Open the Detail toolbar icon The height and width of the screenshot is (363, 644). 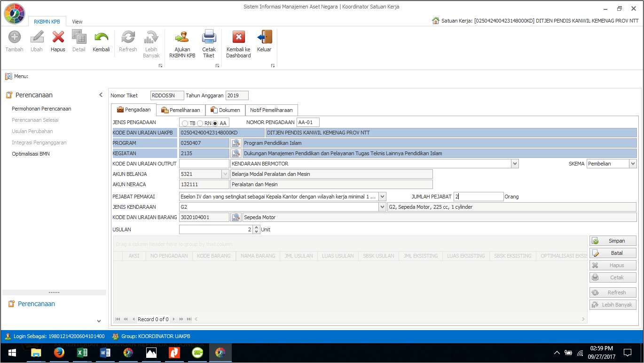pyautogui.click(x=79, y=37)
